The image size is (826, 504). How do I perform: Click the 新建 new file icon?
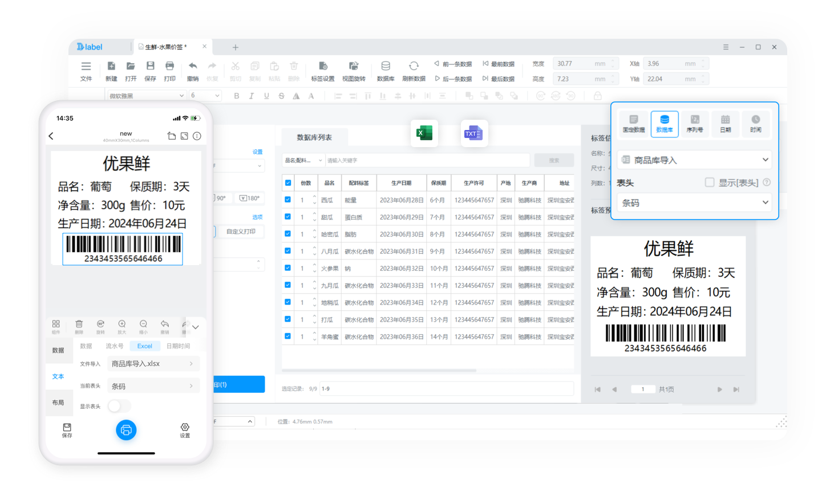tap(111, 66)
